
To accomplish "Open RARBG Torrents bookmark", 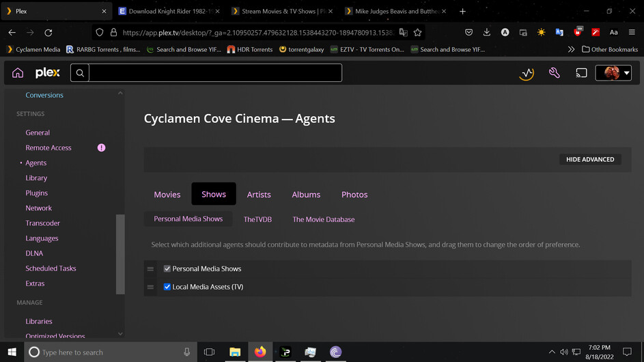I will coord(103,49).
